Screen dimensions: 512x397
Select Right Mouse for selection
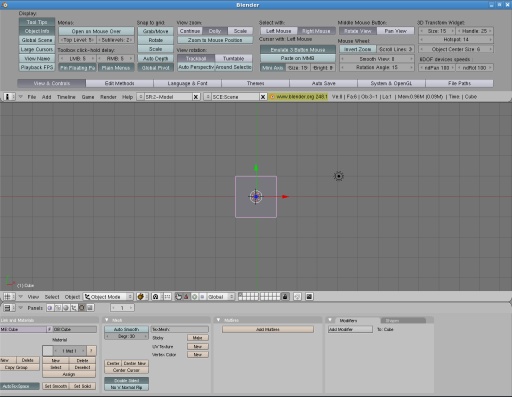[x=316, y=31]
